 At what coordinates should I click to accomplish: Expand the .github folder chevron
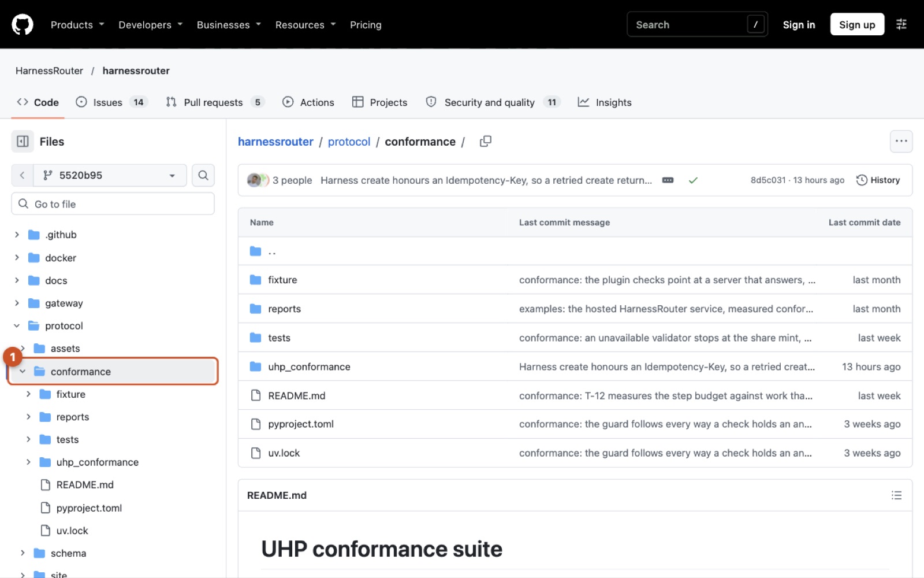tap(17, 235)
